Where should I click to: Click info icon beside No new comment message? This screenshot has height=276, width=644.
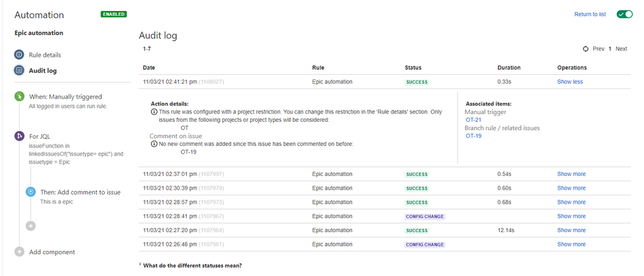[154, 144]
